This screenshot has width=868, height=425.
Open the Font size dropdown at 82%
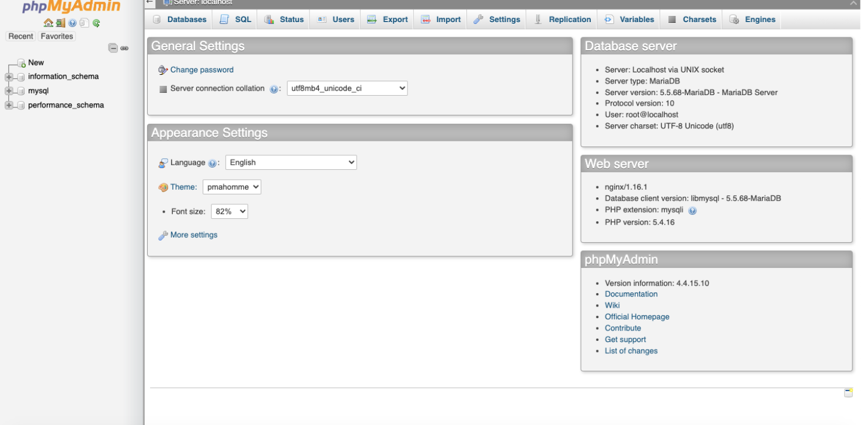coord(229,211)
